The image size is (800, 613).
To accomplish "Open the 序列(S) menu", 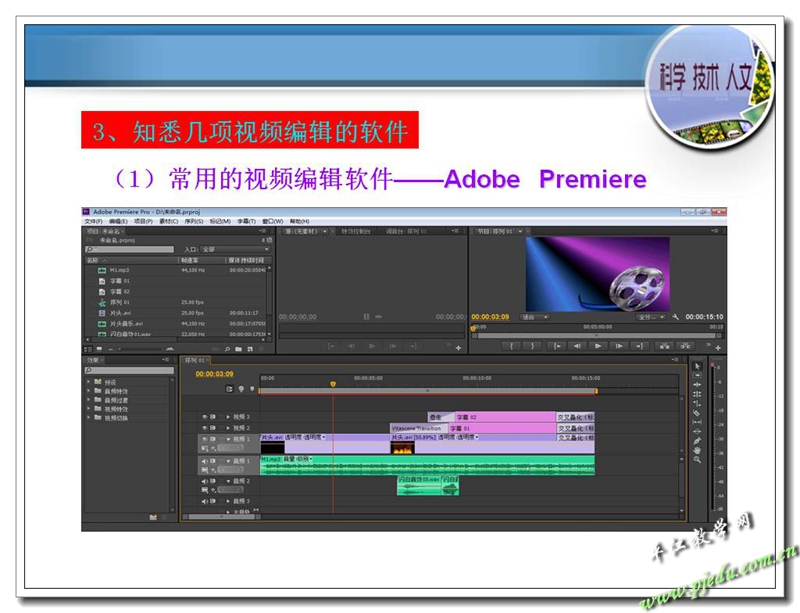I will pyautogui.click(x=194, y=222).
